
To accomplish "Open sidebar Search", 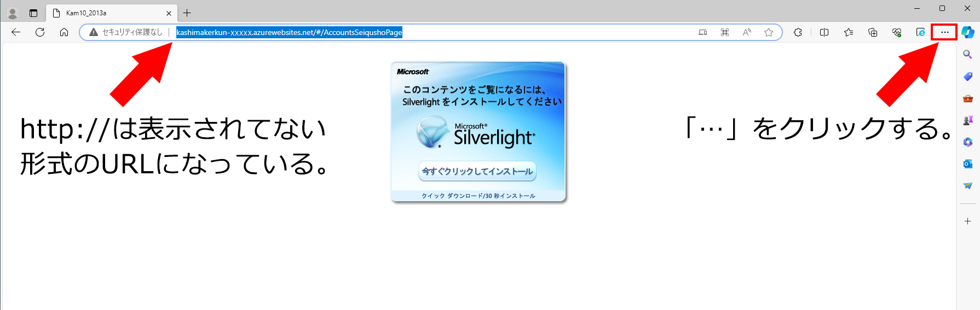I will (x=968, y=54).
